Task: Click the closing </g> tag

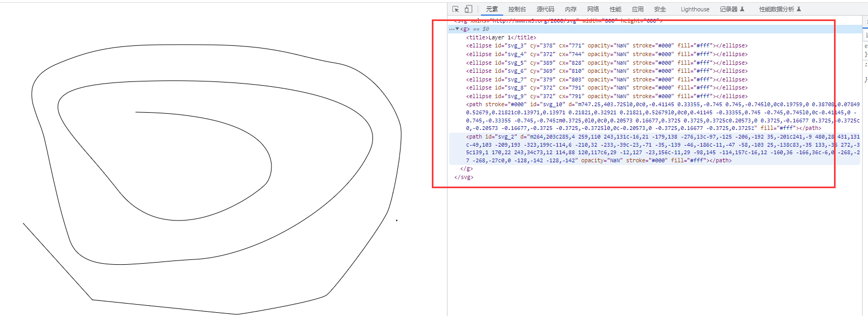Action: click(466, 169)
